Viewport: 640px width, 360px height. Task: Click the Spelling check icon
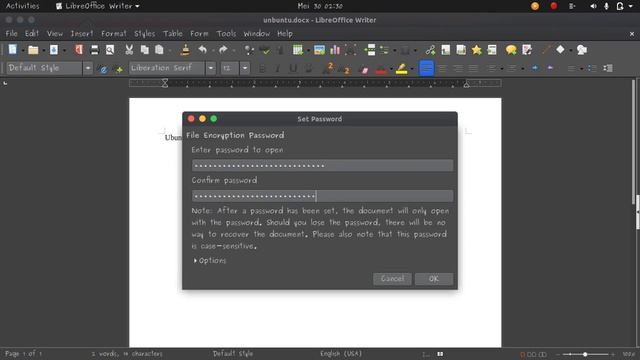pos(264,50)
